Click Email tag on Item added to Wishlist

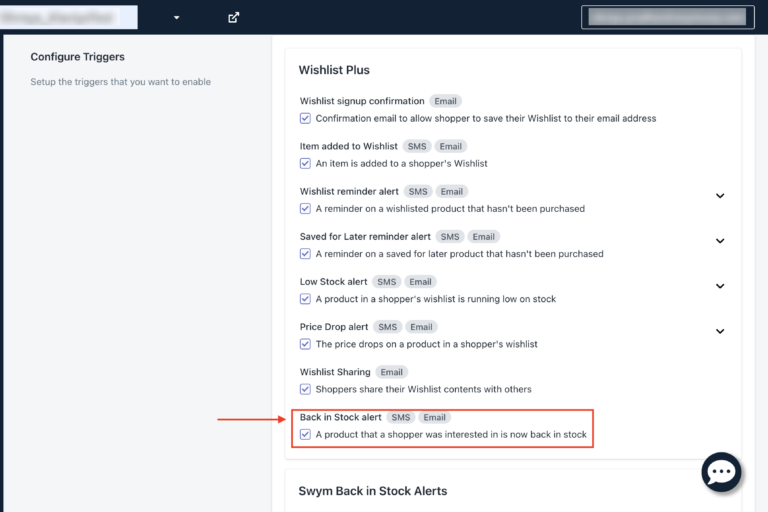pyautogui.click(x=451, y=146)
